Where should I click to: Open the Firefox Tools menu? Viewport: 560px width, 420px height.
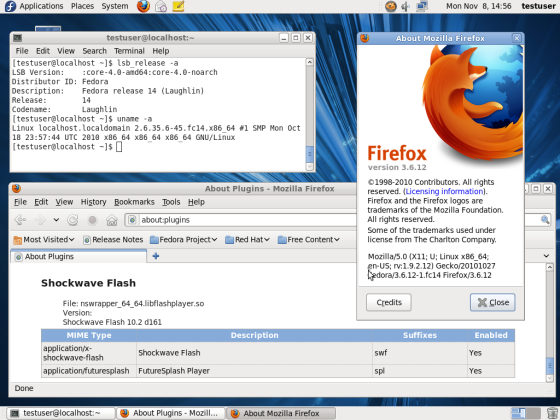171,202
